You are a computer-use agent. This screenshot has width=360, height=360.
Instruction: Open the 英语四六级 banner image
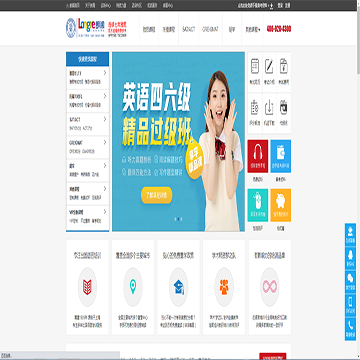(178, 142)
